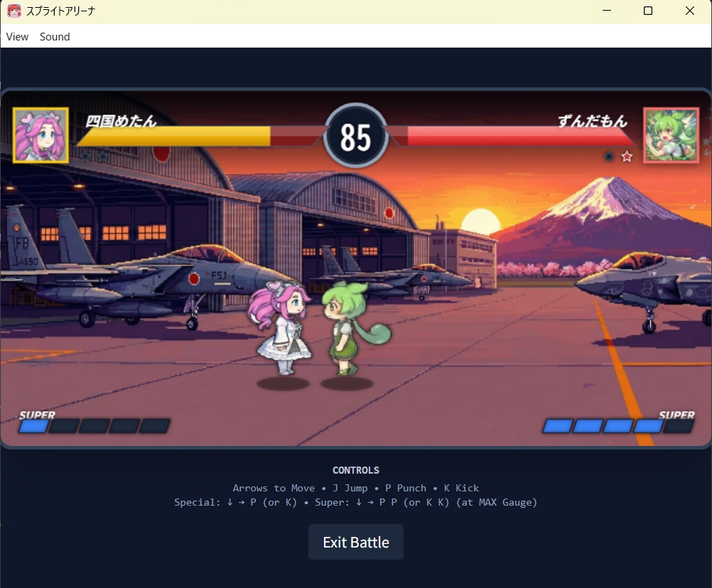This screenshot has height=588, width=712.
Task: Minimize the スプライトアリーナ window
Action: point(607,11)
